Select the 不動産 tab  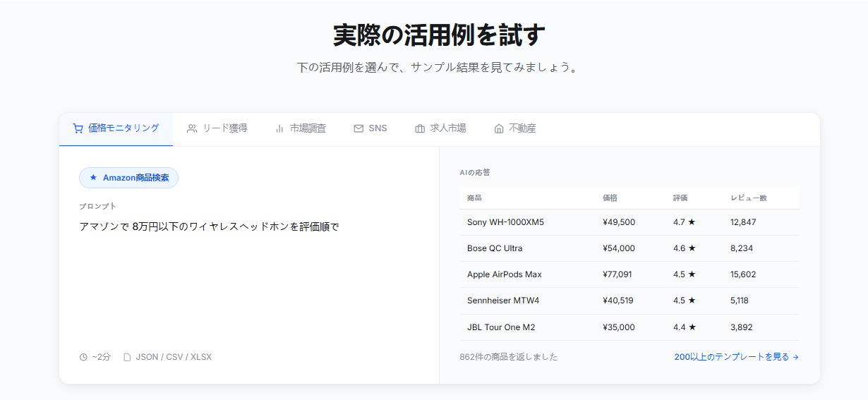click(x=515, y=128)
